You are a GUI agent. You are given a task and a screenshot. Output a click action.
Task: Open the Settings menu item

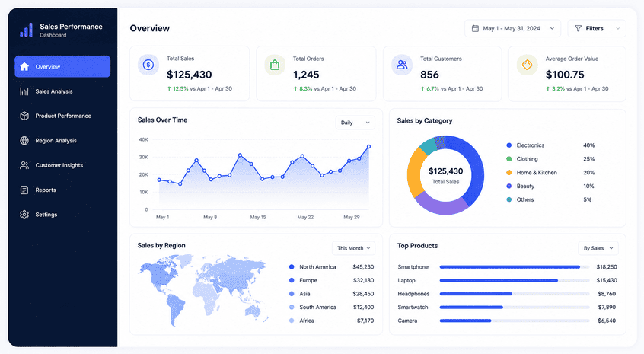[62, 215]
